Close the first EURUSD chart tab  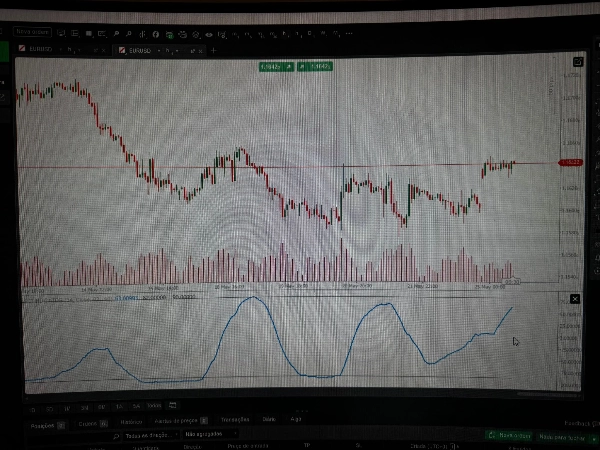point(103,50)
